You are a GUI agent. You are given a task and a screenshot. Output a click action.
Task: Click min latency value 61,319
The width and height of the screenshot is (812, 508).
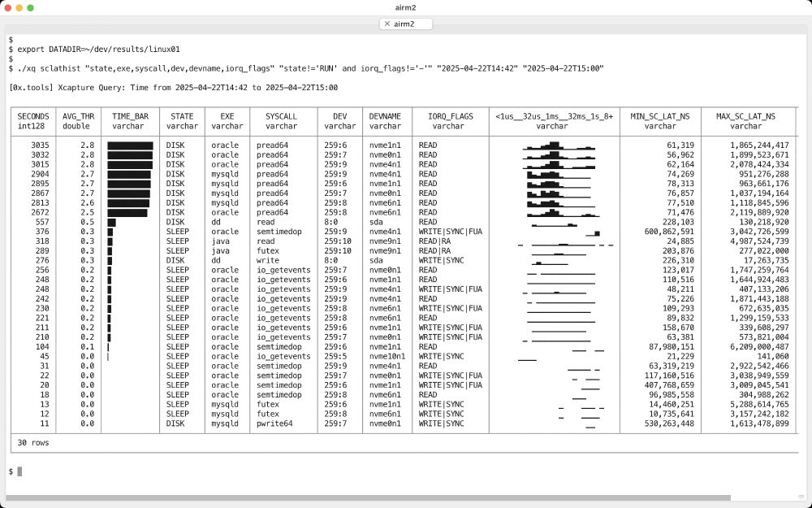click(x=680, y=145)
